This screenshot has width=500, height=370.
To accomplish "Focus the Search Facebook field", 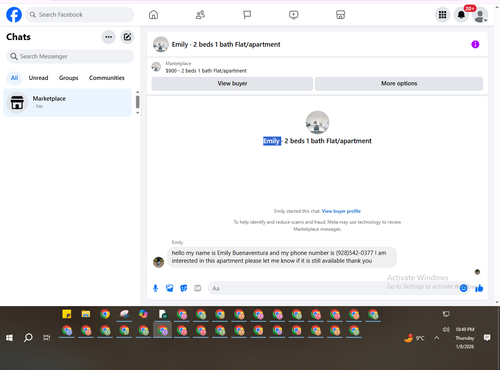I will pyautogui.click(x=80, y=15).
